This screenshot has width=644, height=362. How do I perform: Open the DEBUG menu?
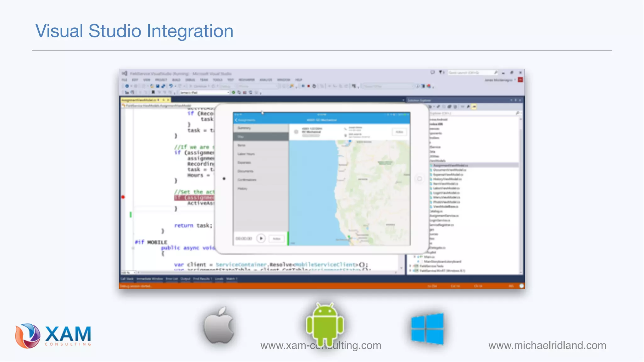tap(190, 80)
